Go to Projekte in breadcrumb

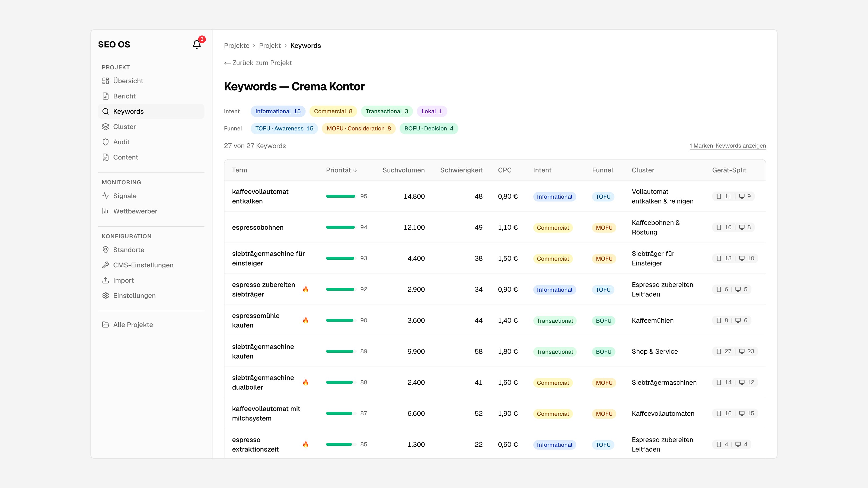coord(237,46)
